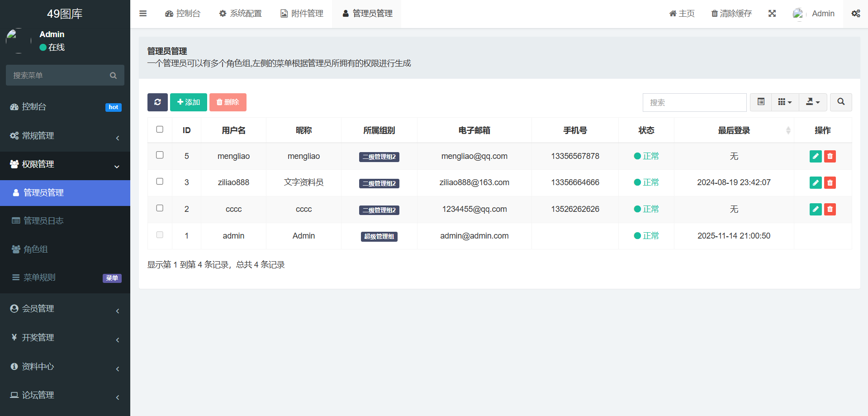Check the select-all checkbox in table header
This screenshot has width=868, height=416.
pos(160,129)
